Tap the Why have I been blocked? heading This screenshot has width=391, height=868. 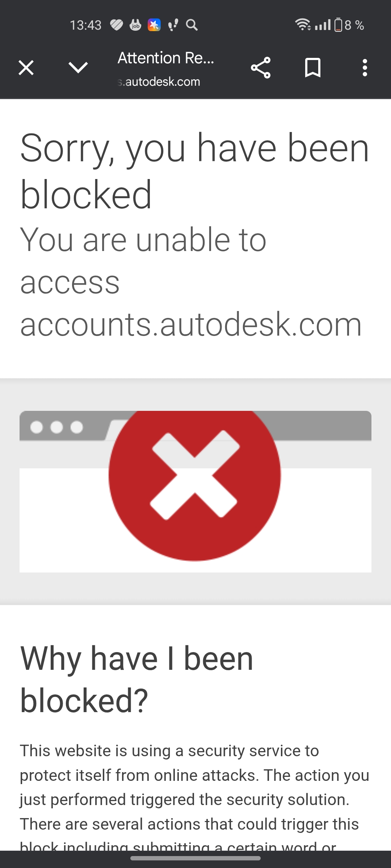click(x=136, y=679)
